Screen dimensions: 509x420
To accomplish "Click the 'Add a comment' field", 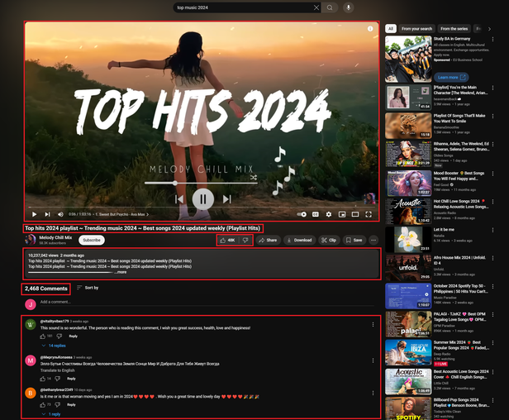I will click(x=207, y=302).
